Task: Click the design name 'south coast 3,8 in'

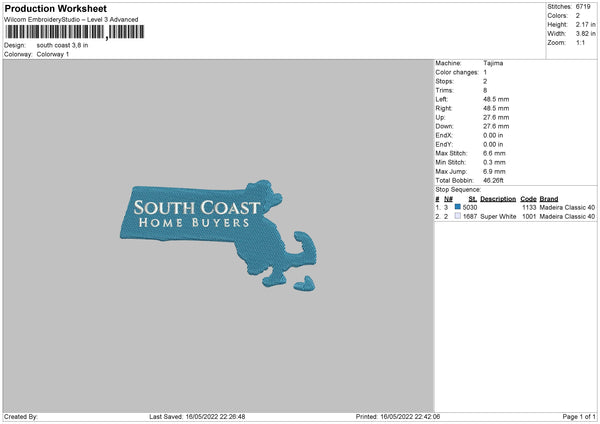Action: click(x=62, y=45)
